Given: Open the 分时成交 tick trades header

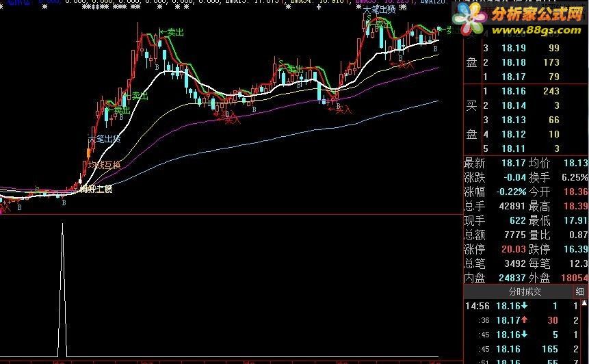Looking at the screenshot, I should [525, 291].
